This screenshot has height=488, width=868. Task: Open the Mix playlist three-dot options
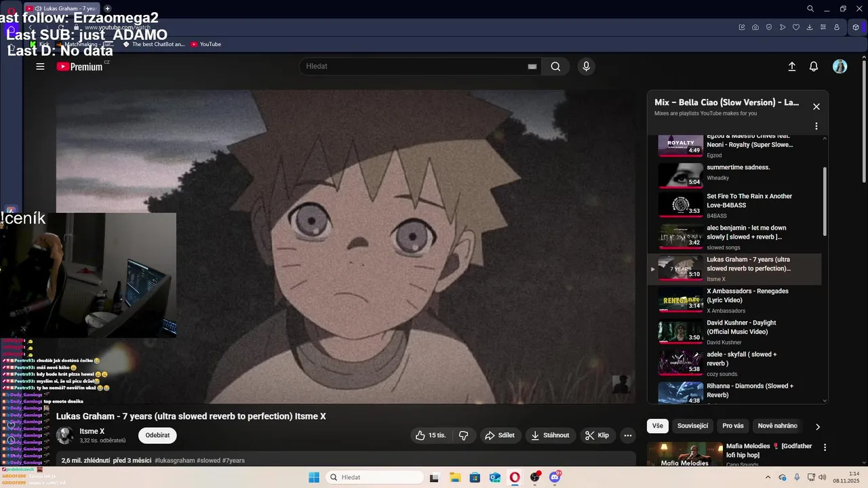point(816,126)
